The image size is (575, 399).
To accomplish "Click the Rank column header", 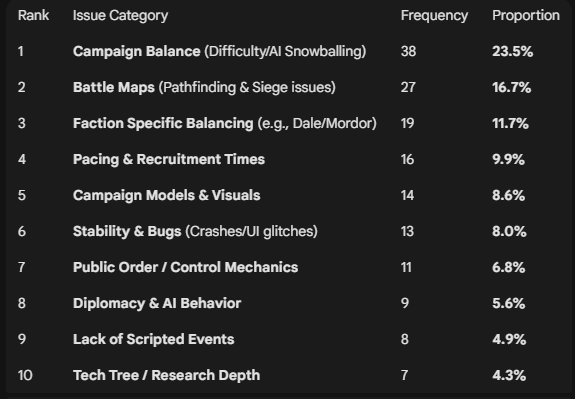I will 33,15.
